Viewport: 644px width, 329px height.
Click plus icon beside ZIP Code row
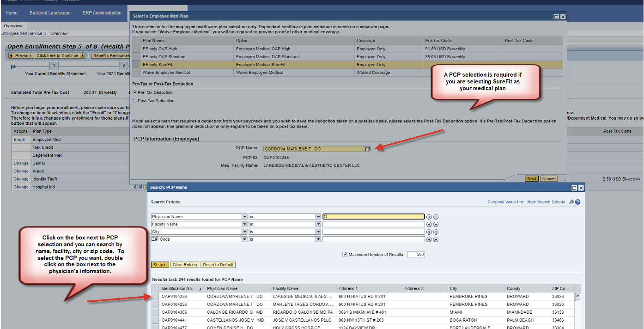click(429, 239)
